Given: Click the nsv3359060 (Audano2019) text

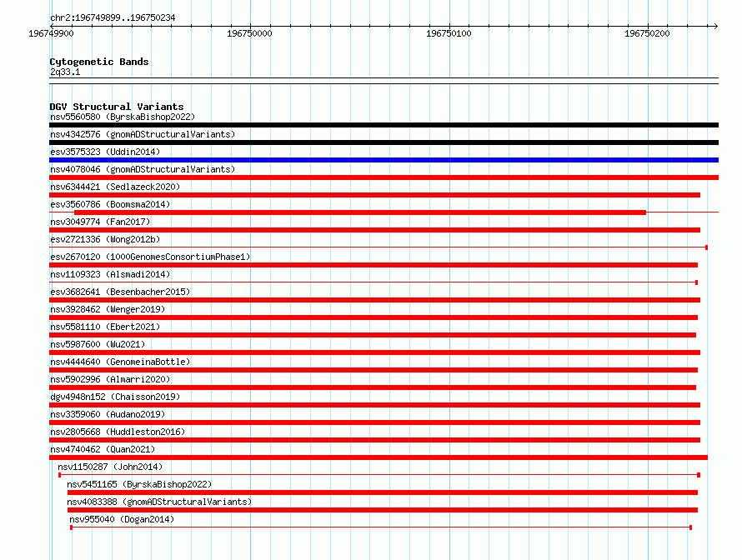Looking at the screenshot, I should (108, 414).
